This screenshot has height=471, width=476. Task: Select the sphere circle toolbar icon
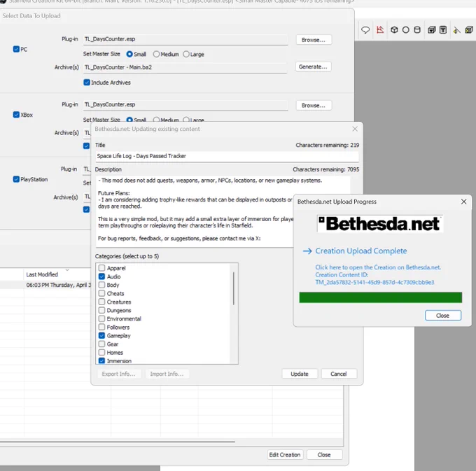pyautogui.click(x=405, y=29)
